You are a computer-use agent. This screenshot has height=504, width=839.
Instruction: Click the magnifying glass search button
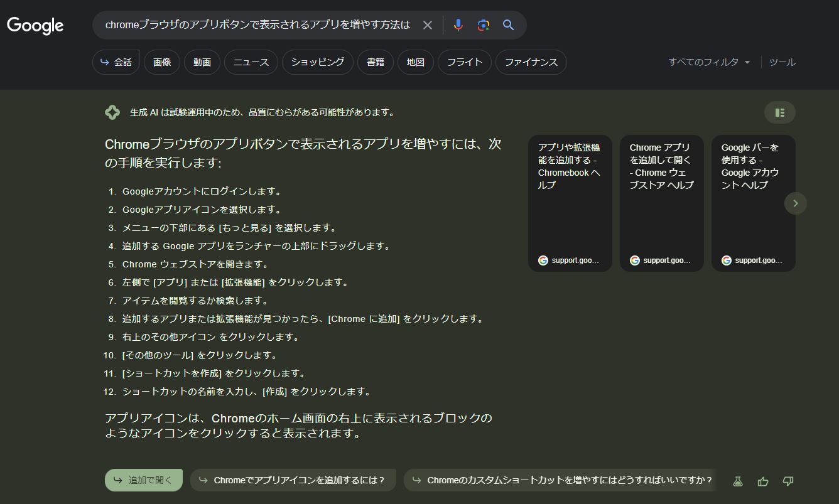point(508,25)
